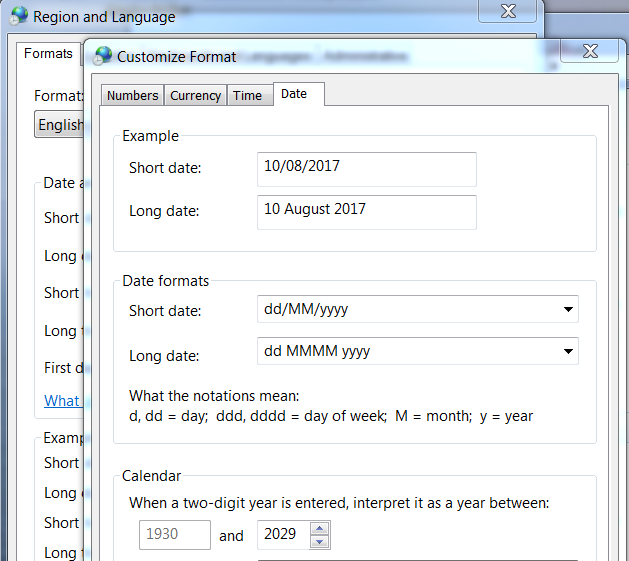Click the Calendar group label
Image resolution: width=629 pixels, height=561 pixels.
[151, 476]
